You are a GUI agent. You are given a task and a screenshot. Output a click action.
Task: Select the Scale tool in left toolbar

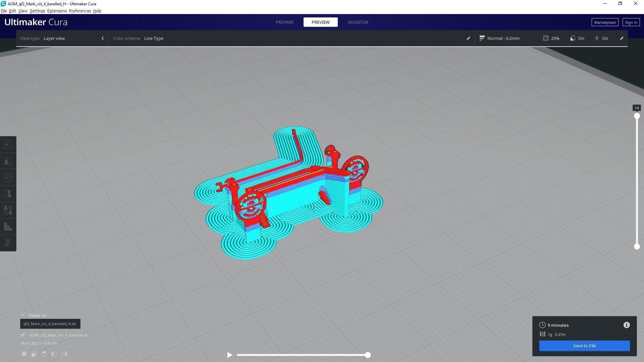tap(8, 161)
